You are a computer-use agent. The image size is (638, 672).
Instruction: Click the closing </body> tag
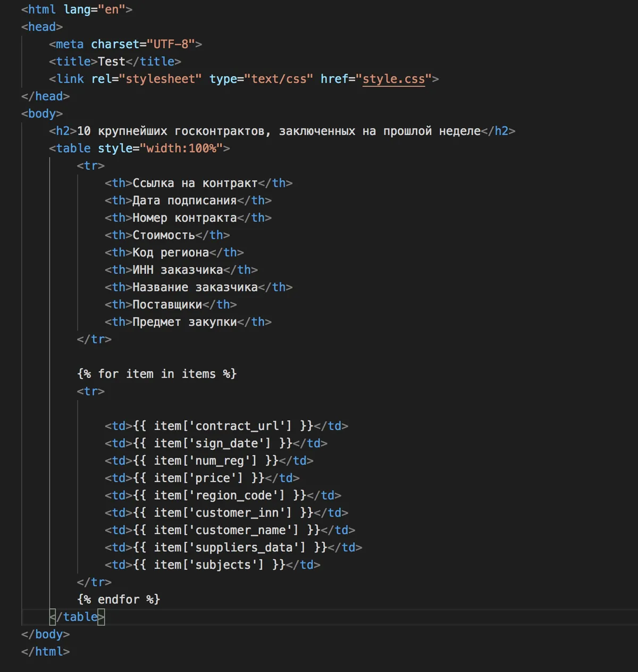pyautogui.click(x=46, y=634)
